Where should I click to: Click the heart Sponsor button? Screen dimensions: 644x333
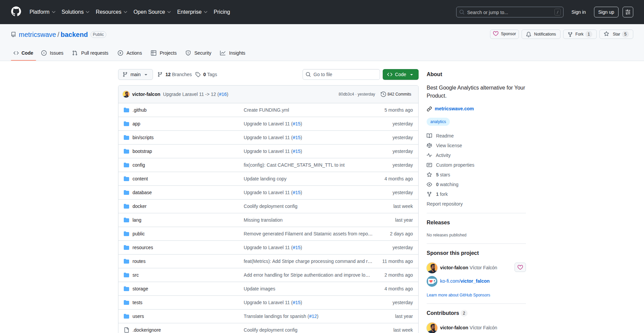click(x=504, y=34)
